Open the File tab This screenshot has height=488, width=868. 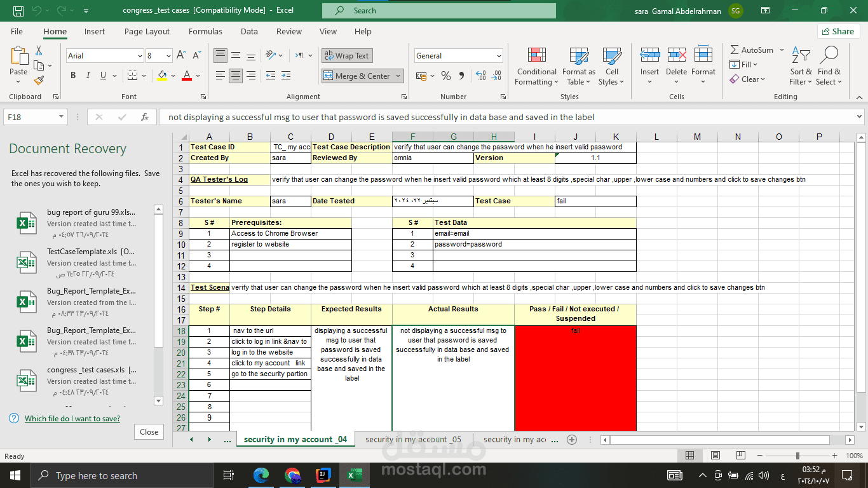pos(17,32)
